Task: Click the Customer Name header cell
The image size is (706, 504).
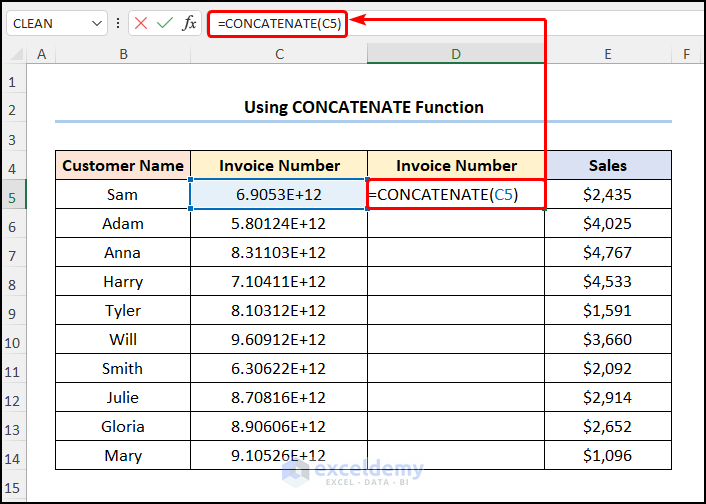Action: pos(123,166)
